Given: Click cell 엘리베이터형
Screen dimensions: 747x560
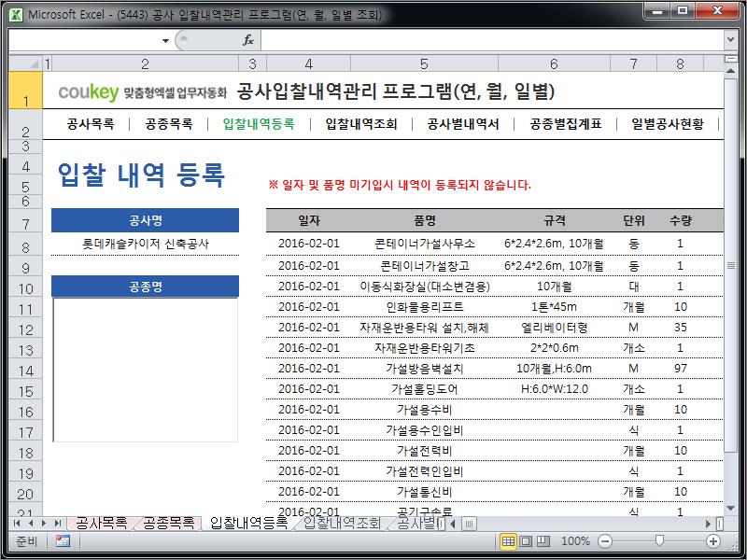Looking at the screenshot, I should click(x=554, y=328).
